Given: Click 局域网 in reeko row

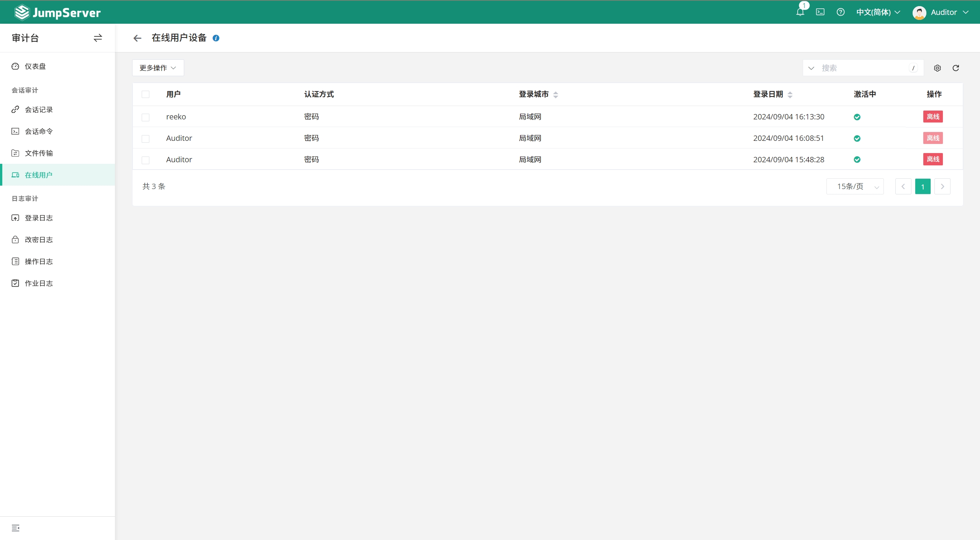Looking at the screenshot, I should (x=530, y=117).
